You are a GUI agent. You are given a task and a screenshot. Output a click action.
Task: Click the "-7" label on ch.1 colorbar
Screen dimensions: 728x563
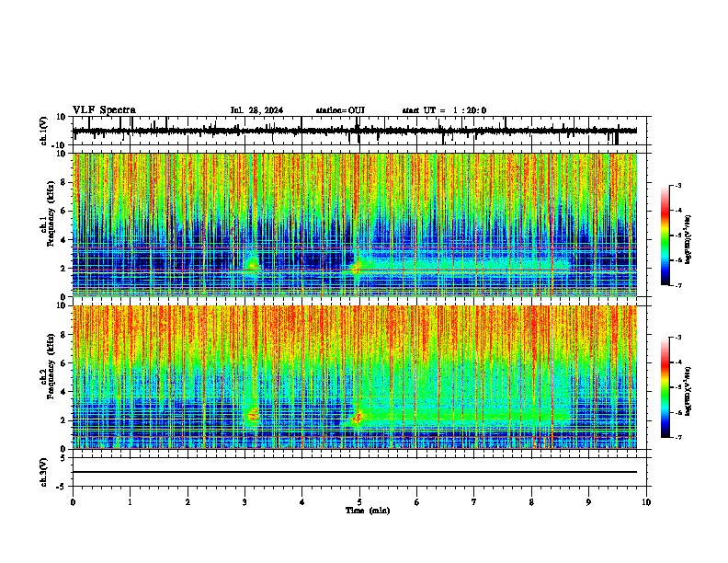(678, 285)
